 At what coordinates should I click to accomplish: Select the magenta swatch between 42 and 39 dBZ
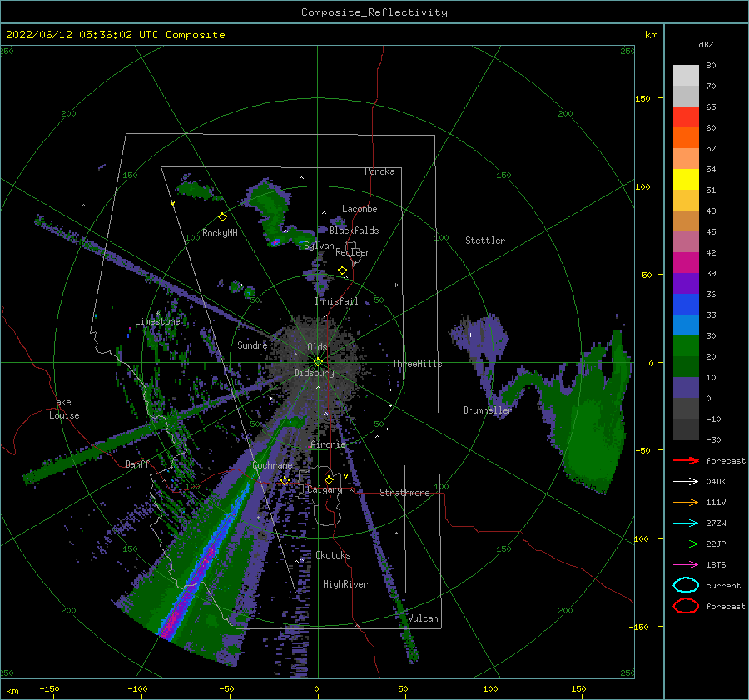click(x=686, y=262)
